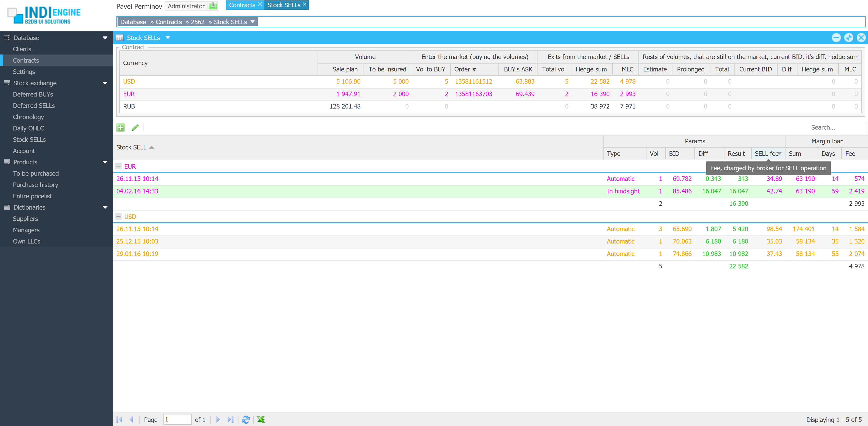Viewport: 868px width, 426px height.
Task: Collapse the USD group
Action: pyautogui.click(x=119, y=216)
